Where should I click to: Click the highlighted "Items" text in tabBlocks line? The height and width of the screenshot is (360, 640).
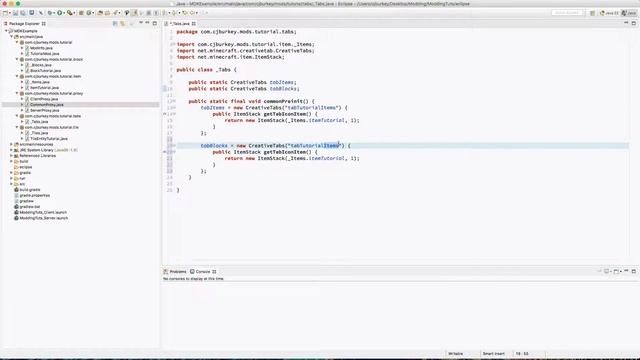coord(331,146)
